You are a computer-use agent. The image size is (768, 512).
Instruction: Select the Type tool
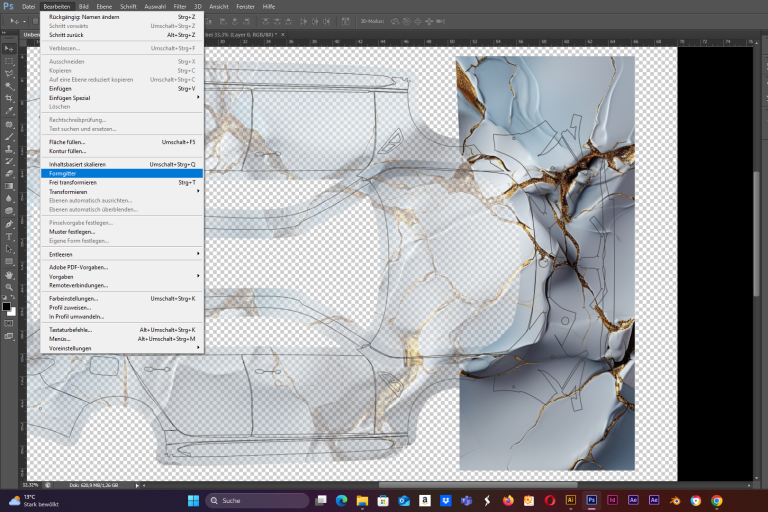tap(9, 237)
